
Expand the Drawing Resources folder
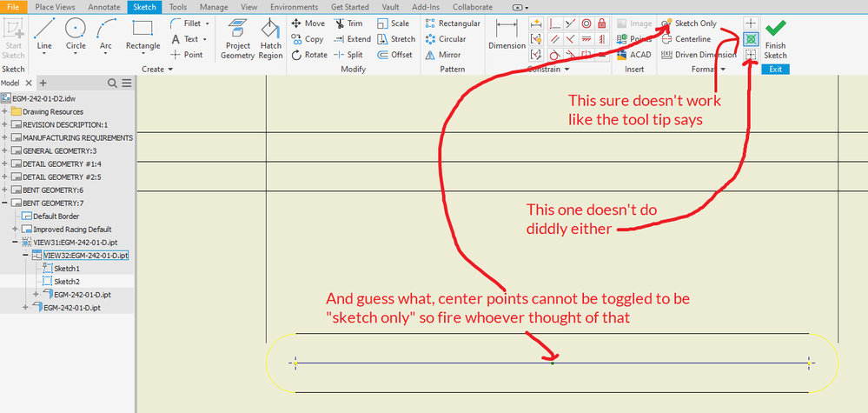tap(5, 112)
